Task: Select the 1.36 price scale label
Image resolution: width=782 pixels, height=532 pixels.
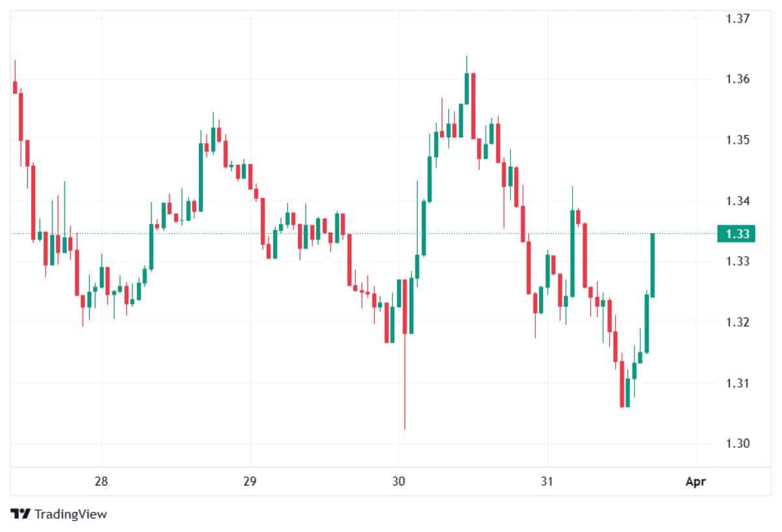Action: pos(736,79)
